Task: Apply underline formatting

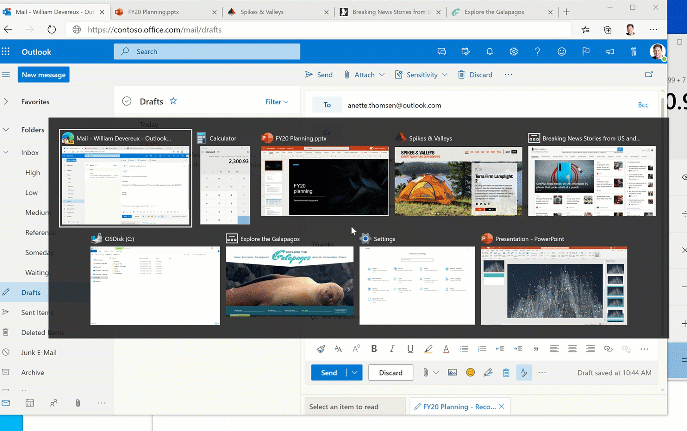Action: tap(410, 349)
